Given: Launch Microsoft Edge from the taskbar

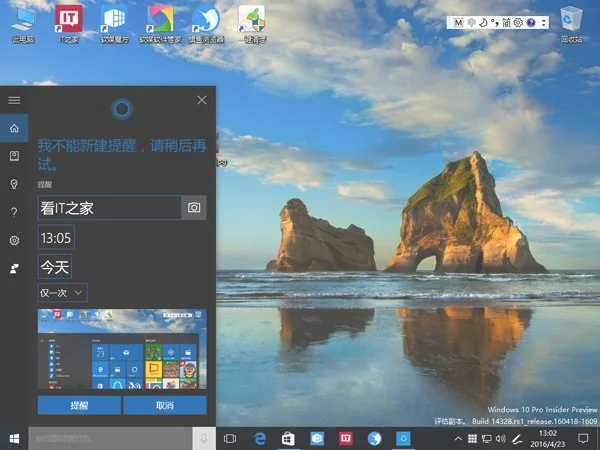Looking at the screenshot, I should tap(260, 438).
